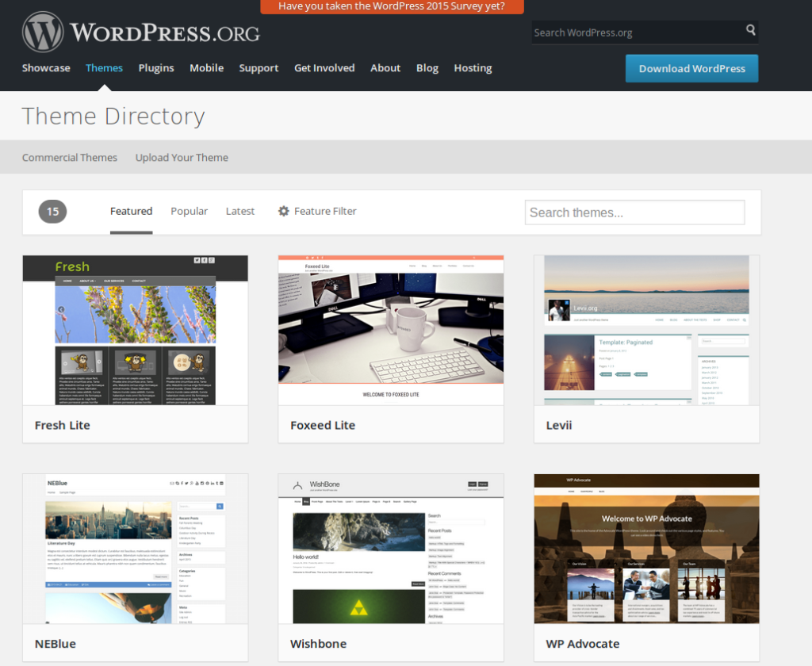The image size is (812, 666).
Task: Open the Themes menu item
Action: coord(104,68)
